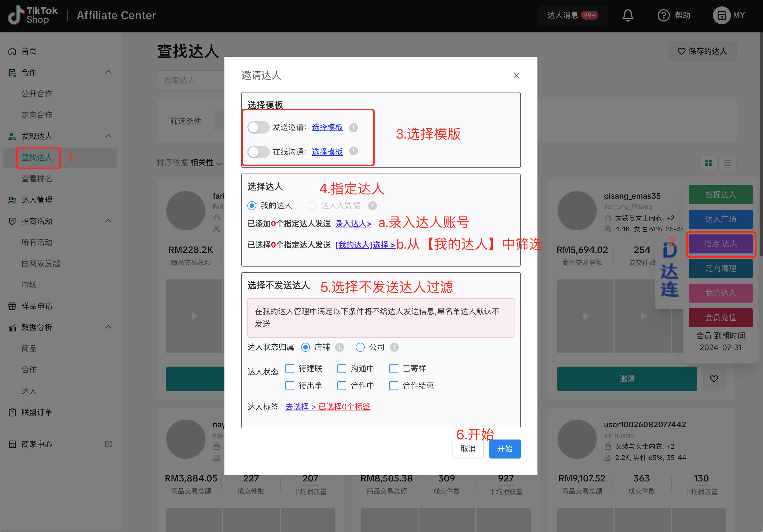Check the 已寄样 checkbox
Viewport: 763px width, 532px height.
click(394, 368)
